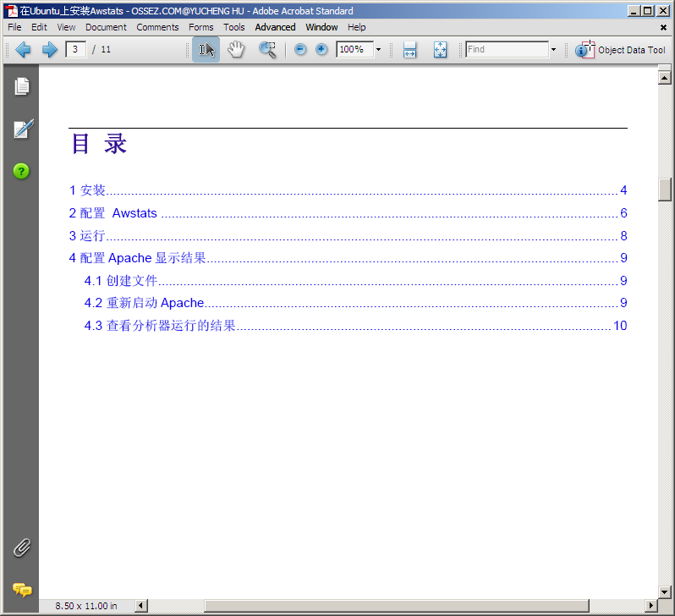Show the Comments panel
Image resolution: width=675 pixels, height=616 pixels.
(22, 589)
